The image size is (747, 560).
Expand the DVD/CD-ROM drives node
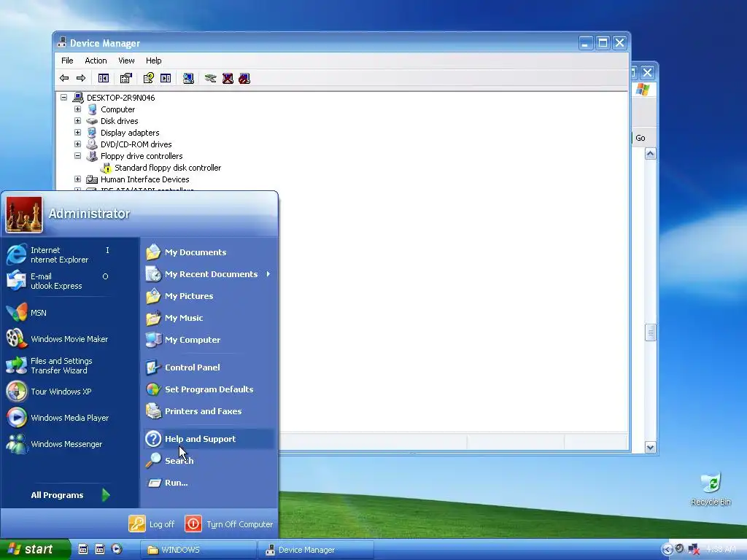77,144
